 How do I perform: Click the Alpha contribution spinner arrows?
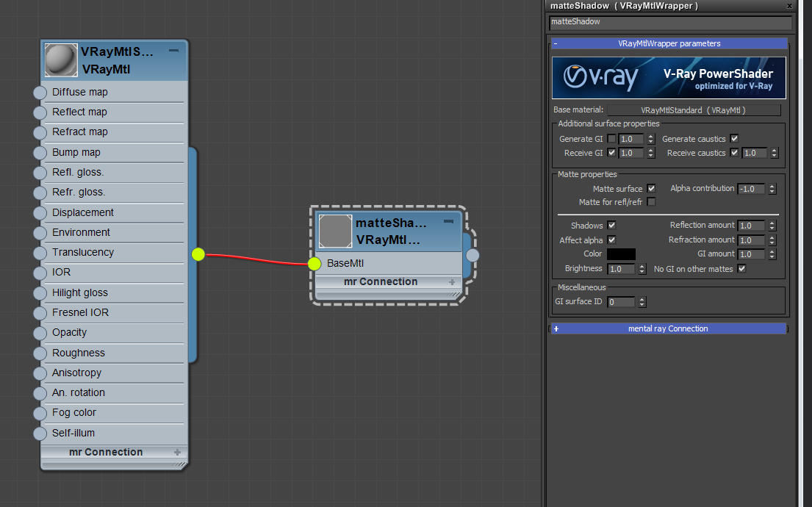772,189
